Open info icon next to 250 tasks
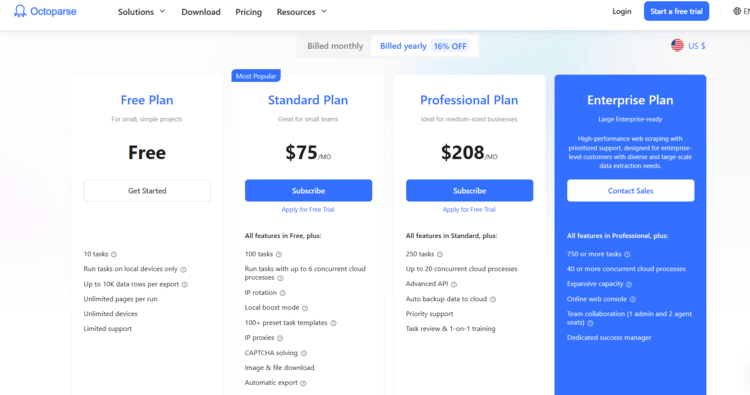 [x=440, y=254]
